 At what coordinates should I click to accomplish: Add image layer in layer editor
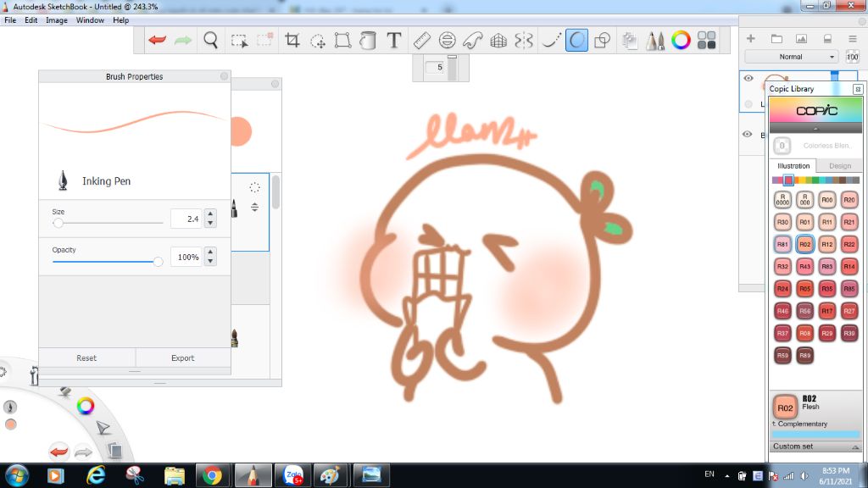(801, 39)
